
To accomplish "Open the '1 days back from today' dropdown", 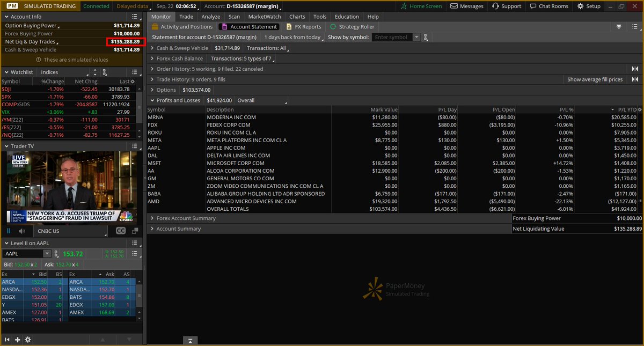I will tap(294, 37).
